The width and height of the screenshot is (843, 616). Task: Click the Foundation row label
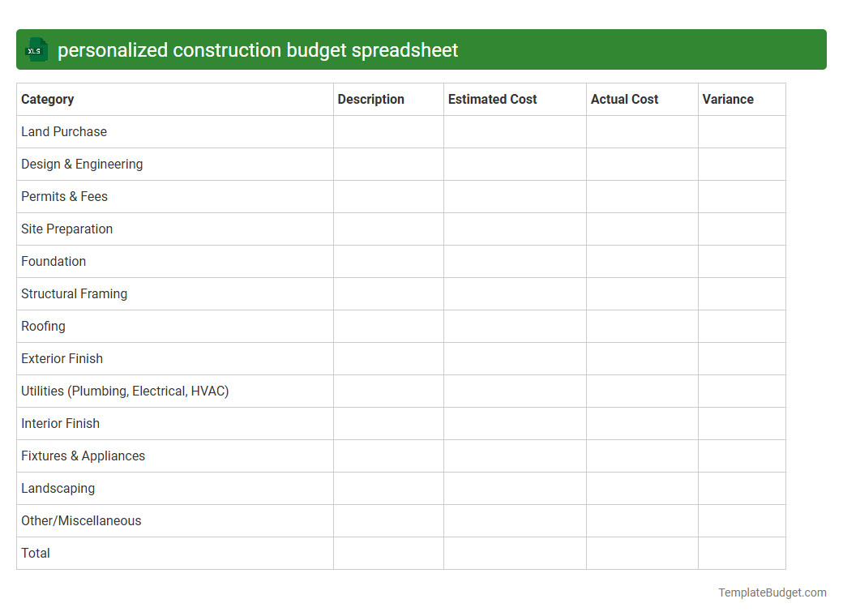click(53, 261)
